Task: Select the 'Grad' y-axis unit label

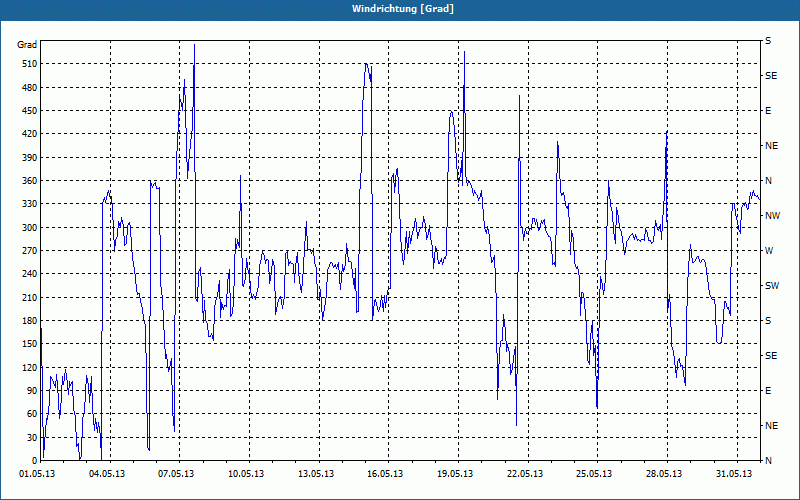Action: point(27,45)
